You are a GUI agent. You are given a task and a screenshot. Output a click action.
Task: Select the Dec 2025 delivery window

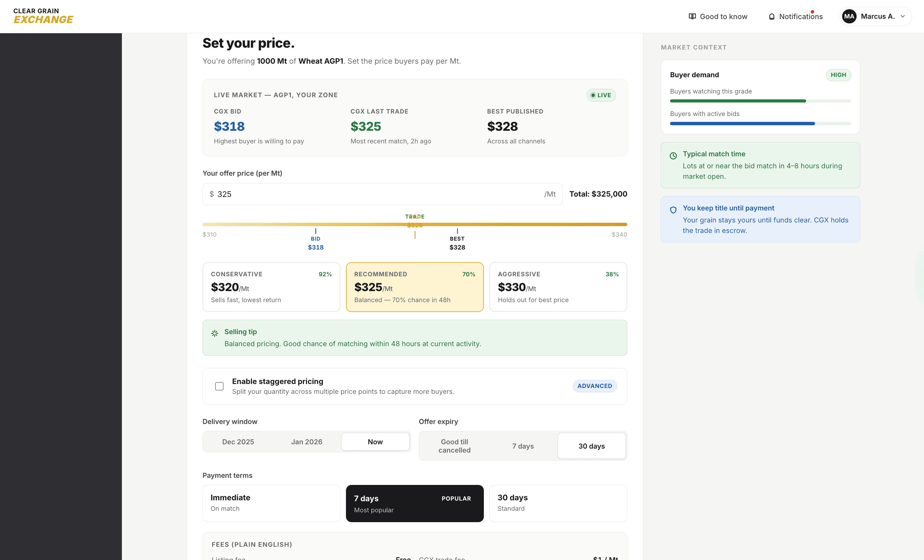point(238,442)
